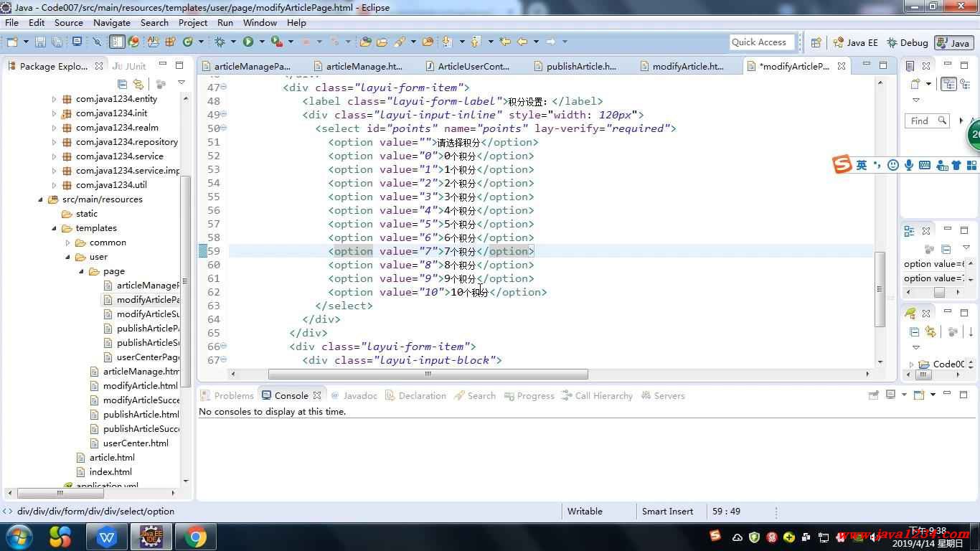Open the Windows Start button
Viewport: 980px width, 551px height.
[x=19, y=537]
